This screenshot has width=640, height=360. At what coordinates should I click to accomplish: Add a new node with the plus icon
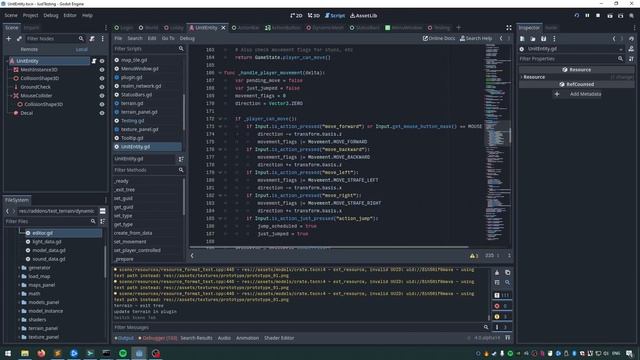tap(9, 38)
